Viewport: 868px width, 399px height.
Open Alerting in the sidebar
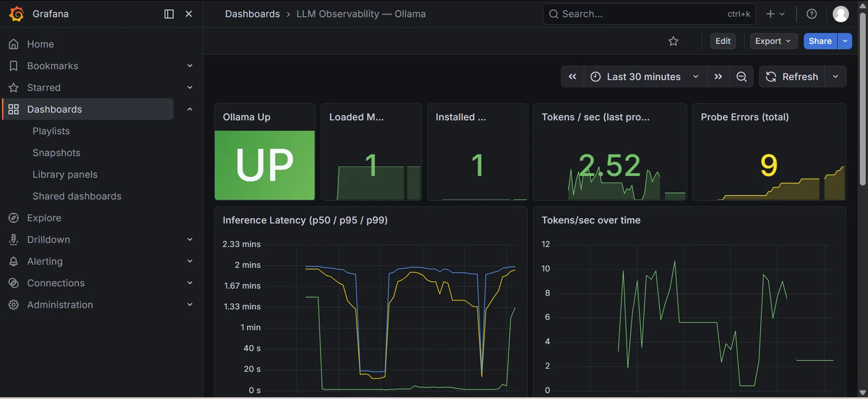tap(45, 261)
